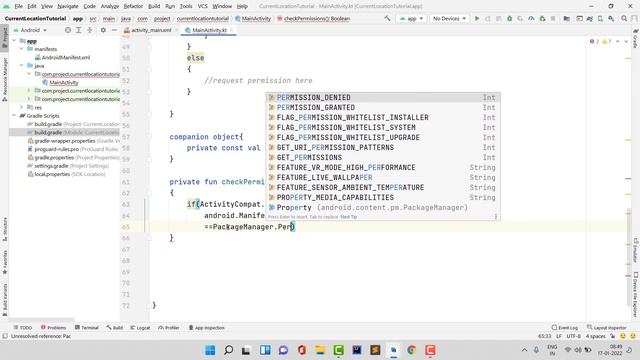Viewport: 640px width, 360px height.
Task: Click Collapse All icon in project panel
Action: point(90,30)
